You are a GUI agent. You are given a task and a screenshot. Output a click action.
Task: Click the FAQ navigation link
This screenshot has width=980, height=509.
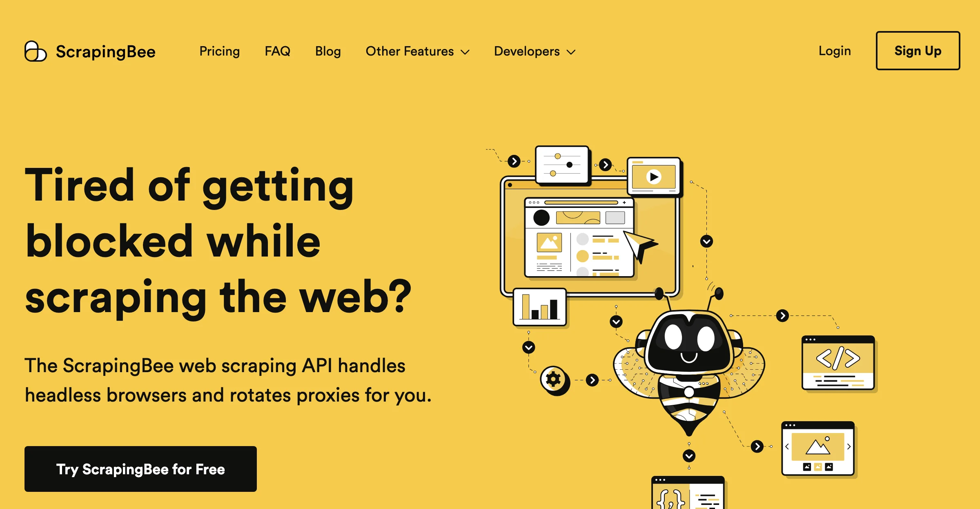pyautogui.click(x=278, y=51)
